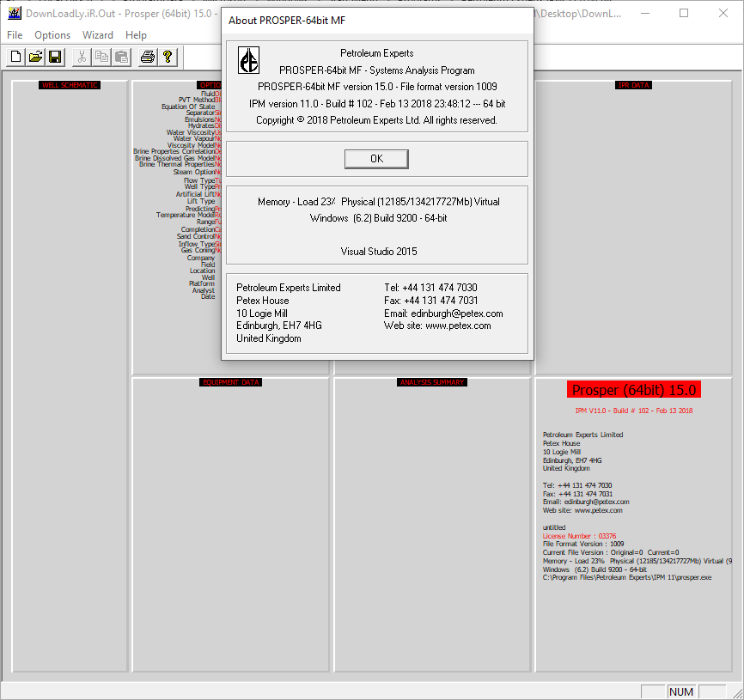Click the WELL SCHEMATIC panel header
Viewport: 744px width, 700px height.
point(70,85)
